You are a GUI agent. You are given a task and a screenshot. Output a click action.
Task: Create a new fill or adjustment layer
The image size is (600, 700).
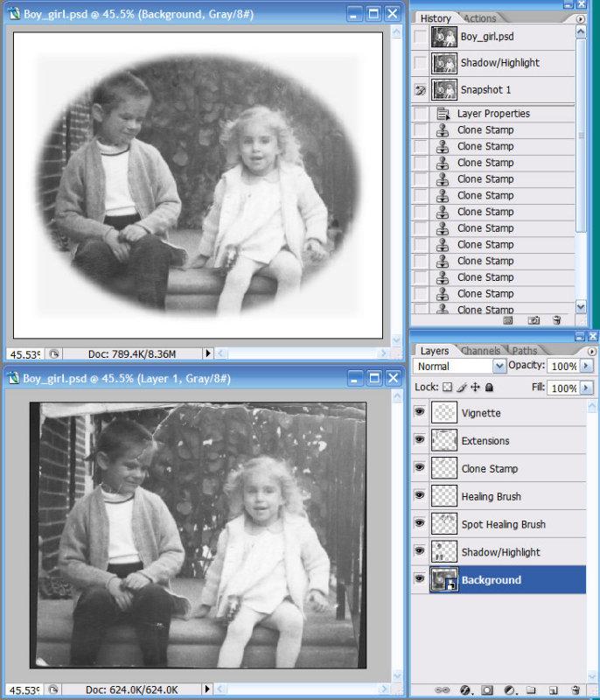(510, 690)
